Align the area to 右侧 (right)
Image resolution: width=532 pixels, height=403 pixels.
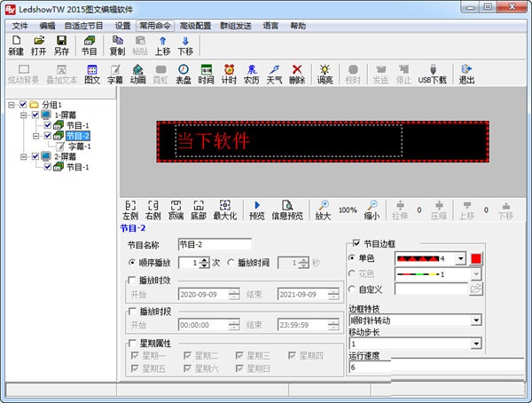pos(153,210)
